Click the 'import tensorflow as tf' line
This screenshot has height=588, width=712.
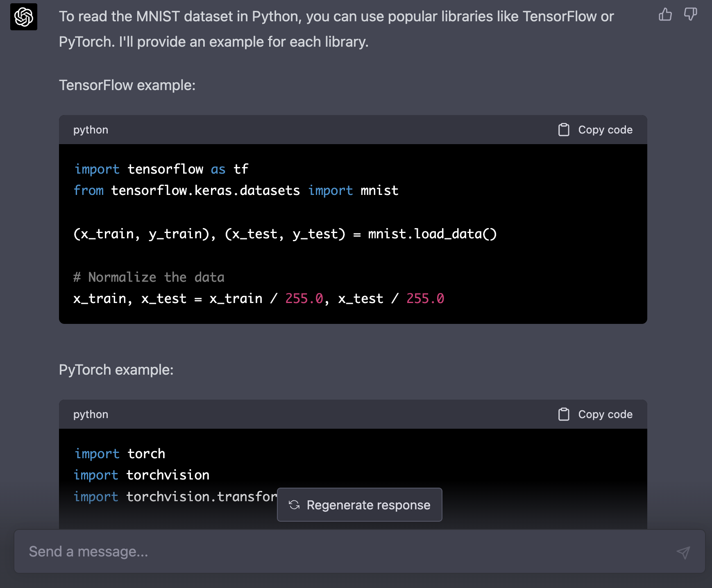click(161, 169)
